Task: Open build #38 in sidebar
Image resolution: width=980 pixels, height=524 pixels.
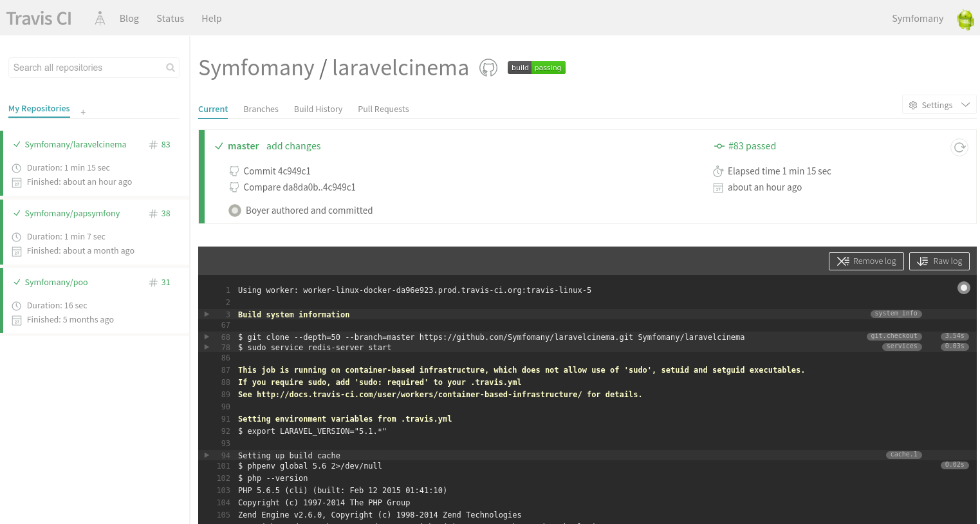Action: click(160, 214)
